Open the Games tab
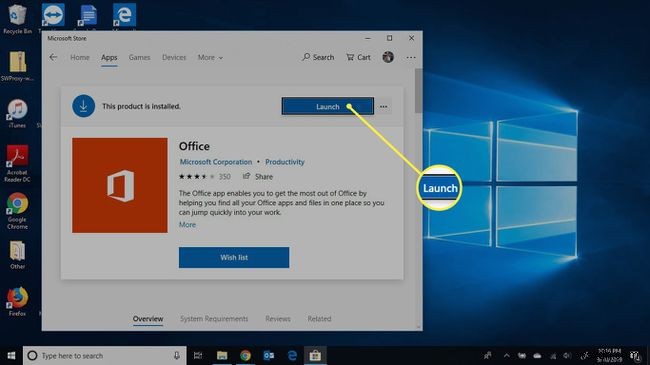Image resolution: width=650 pixels, height=365 pixels. (139, 57)
